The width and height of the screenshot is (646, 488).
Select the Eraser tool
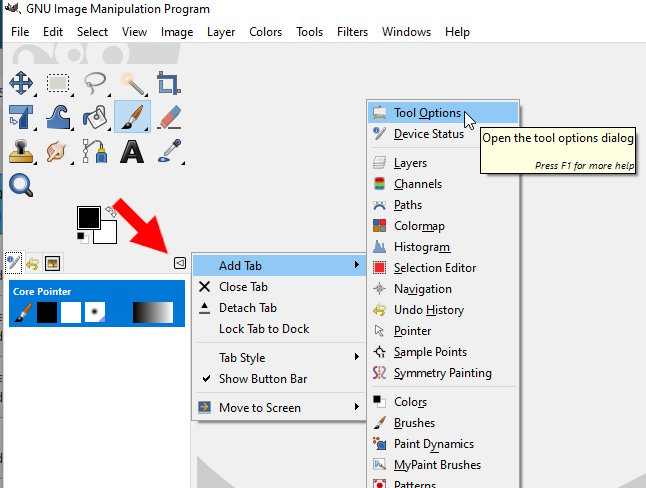[x=169, y=117]
